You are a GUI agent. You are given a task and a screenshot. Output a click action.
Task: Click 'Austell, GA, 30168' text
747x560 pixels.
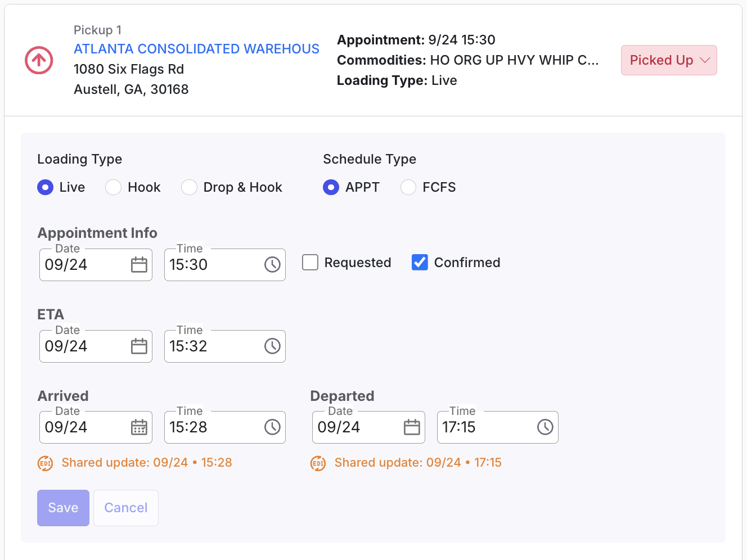coord(131,89)
